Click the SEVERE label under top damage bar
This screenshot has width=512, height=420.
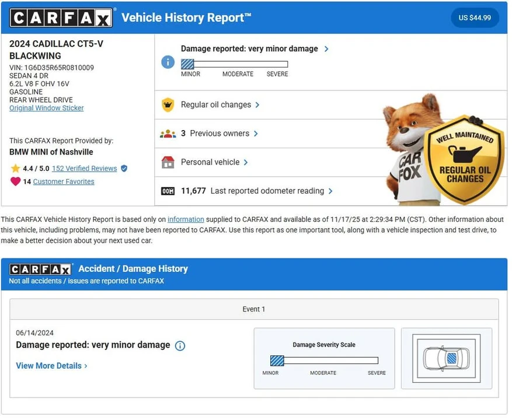(x=278, y=75)
